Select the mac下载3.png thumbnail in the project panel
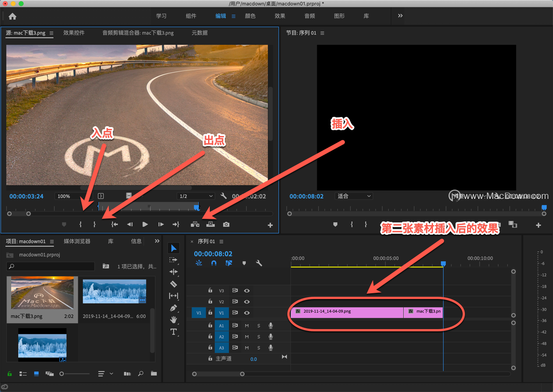 coord(43,293)
